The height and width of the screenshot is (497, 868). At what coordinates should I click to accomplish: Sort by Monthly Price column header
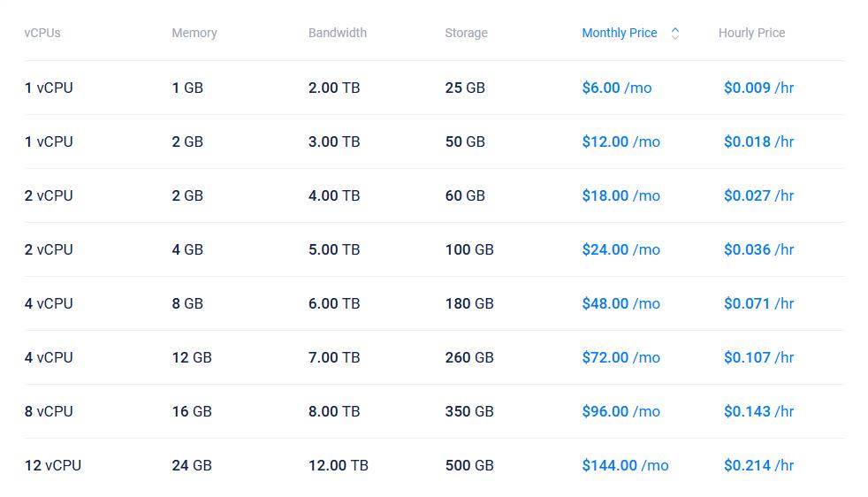tap(619, 33)
